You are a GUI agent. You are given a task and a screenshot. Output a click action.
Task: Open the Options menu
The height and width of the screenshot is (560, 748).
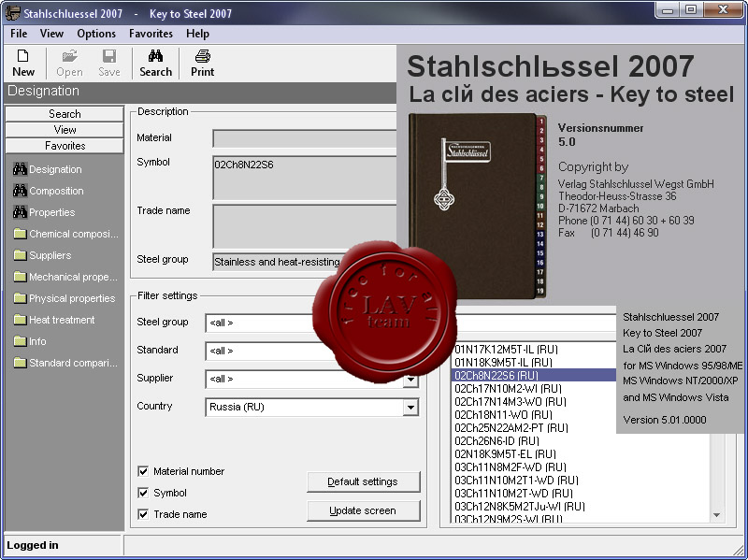(x=96, y=34)
